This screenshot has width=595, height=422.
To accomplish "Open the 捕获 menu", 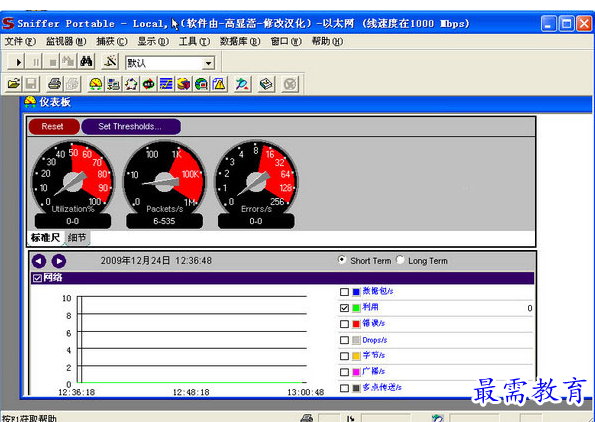I will (x=112, y=41).
